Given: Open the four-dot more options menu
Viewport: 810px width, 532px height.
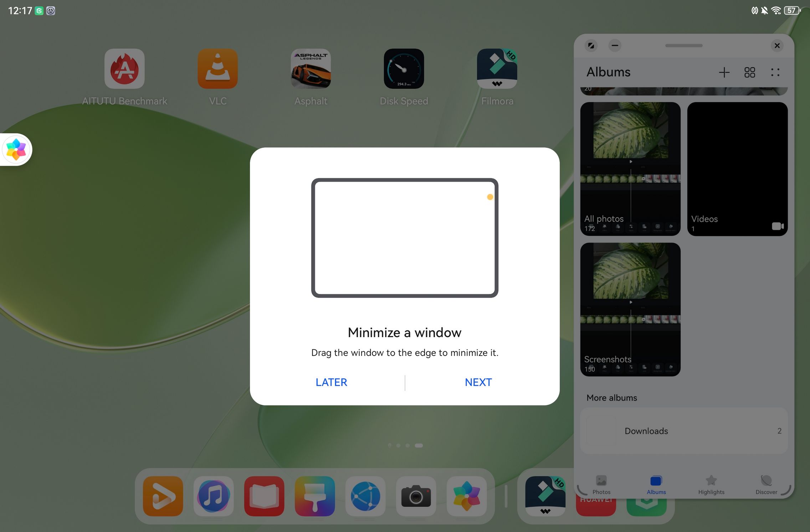Looking at the screenshot, I should [775, 72].
